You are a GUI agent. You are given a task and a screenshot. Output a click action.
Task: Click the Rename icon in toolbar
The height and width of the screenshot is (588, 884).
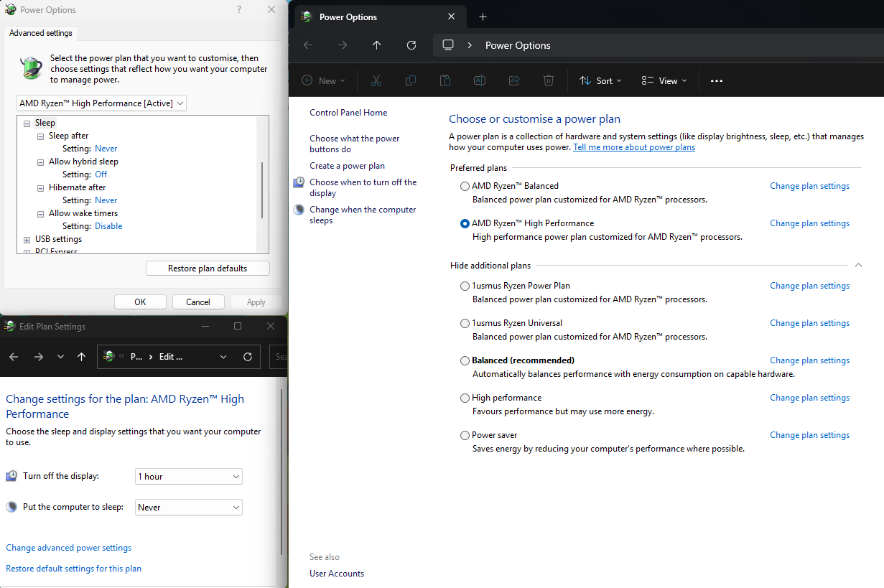480,81
